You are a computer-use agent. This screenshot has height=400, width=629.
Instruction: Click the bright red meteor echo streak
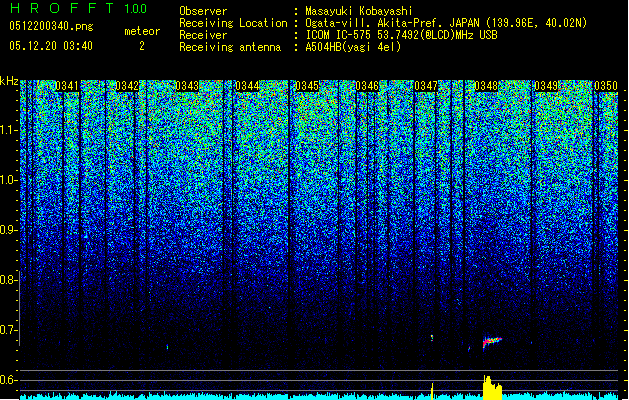click(x=492, y=342)
